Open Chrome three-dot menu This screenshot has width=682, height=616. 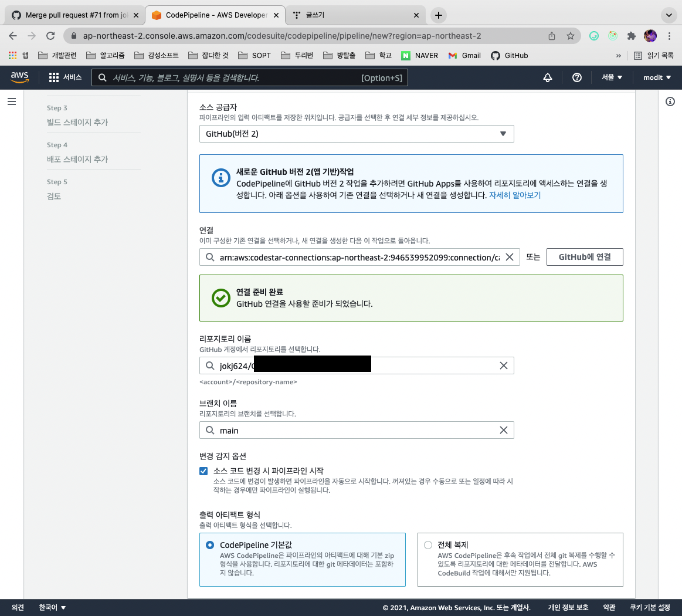(669, 36)
